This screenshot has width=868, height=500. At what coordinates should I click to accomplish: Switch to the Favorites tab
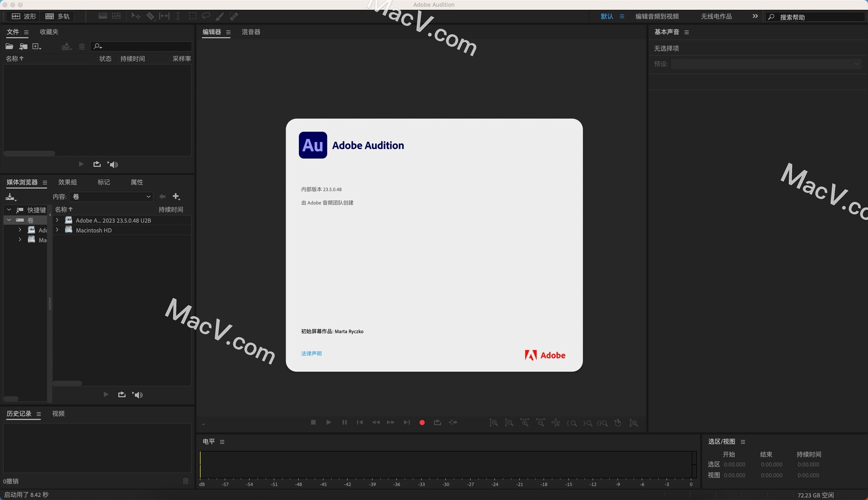pyautogui.click(x=49, y=32)
